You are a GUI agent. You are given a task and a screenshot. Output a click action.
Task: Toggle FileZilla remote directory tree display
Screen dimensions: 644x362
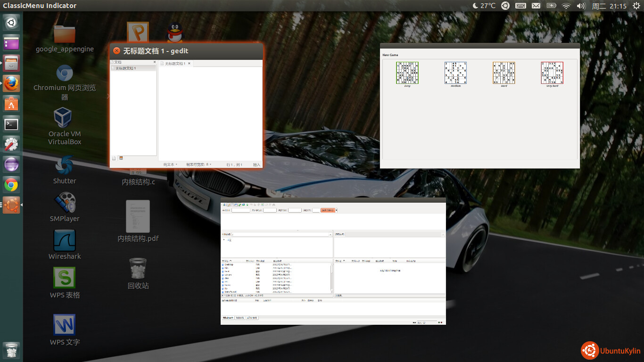(x=236, y=205)
